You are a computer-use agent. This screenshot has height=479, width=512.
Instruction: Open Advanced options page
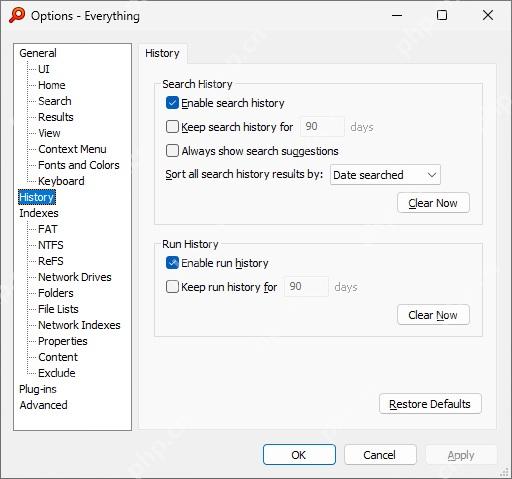coord(43,405)
